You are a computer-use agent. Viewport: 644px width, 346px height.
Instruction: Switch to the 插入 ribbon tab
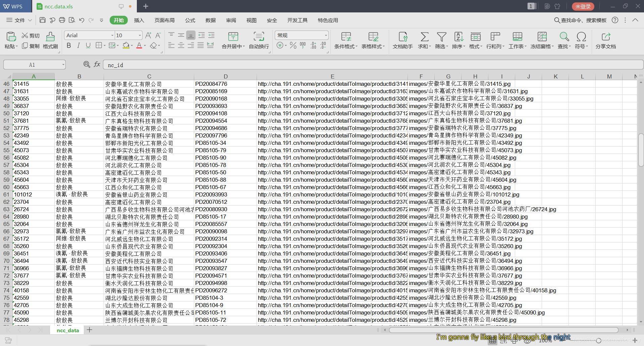click(139, 20)
